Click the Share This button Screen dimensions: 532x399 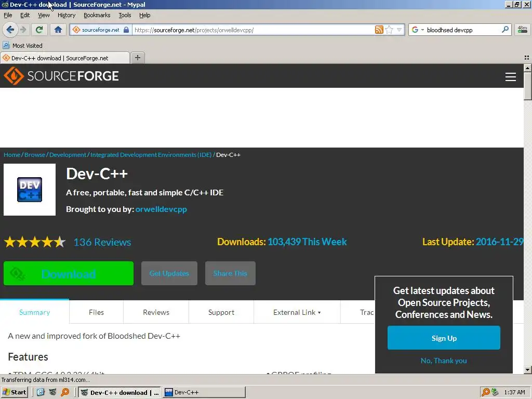pyautogui.click(x=230, y=273)
